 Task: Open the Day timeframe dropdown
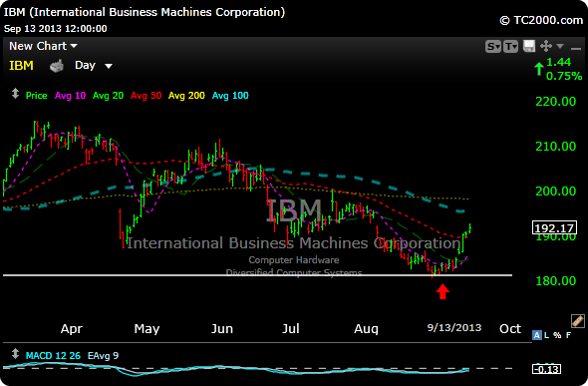coord(94,66)
